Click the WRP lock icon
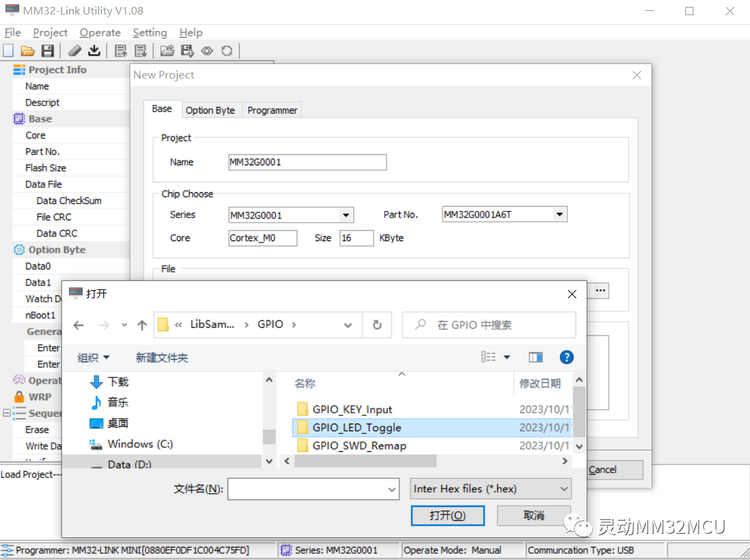The image size is (750, 560). [x=19, y=397]
